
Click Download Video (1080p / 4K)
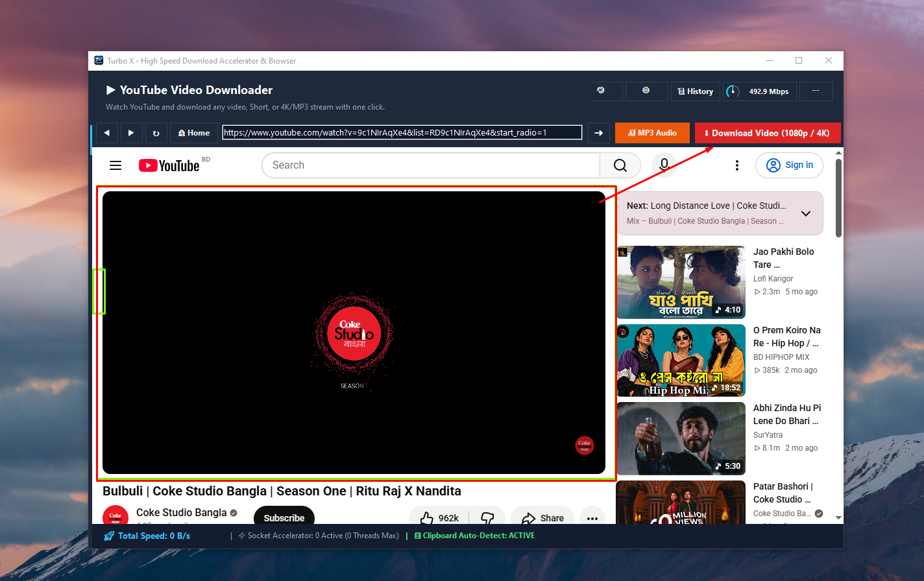tap(768, 133)
